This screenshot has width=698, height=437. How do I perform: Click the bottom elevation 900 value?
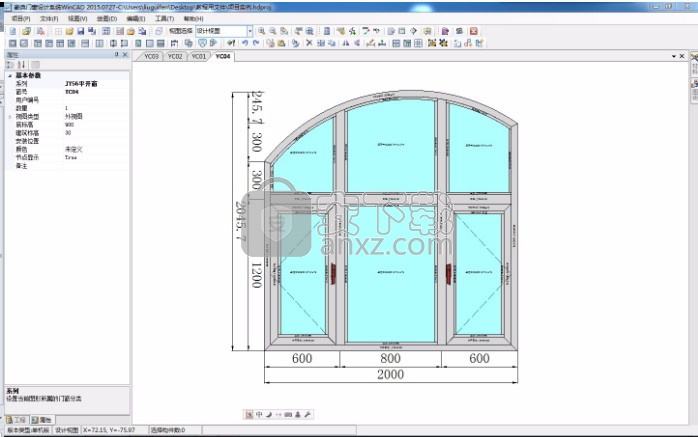[96, 125]
